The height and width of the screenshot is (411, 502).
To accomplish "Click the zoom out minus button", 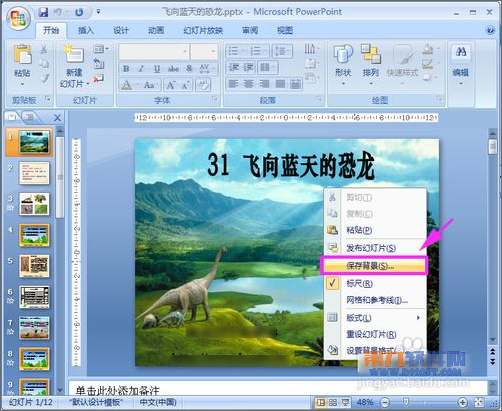I will [x=385, y=403].
